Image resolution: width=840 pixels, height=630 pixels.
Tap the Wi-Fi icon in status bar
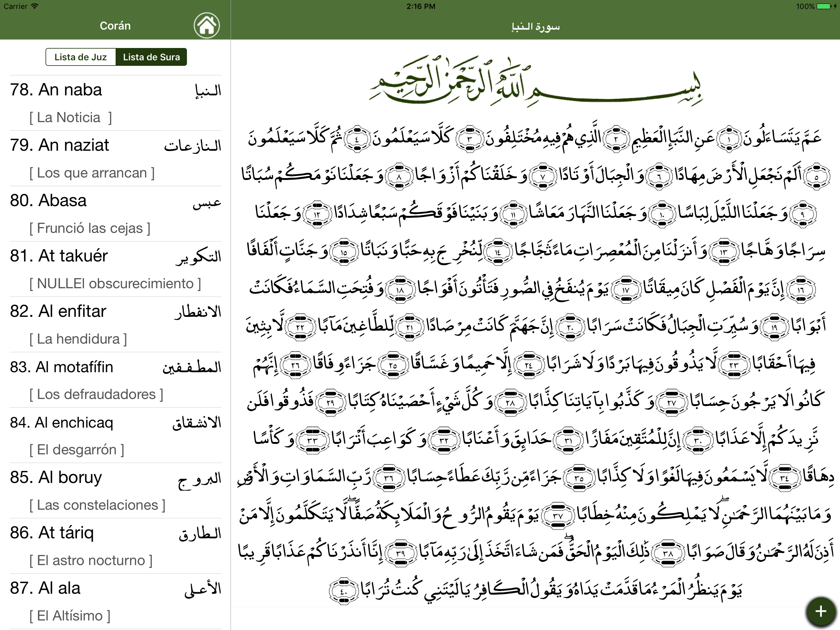(34, 6)
